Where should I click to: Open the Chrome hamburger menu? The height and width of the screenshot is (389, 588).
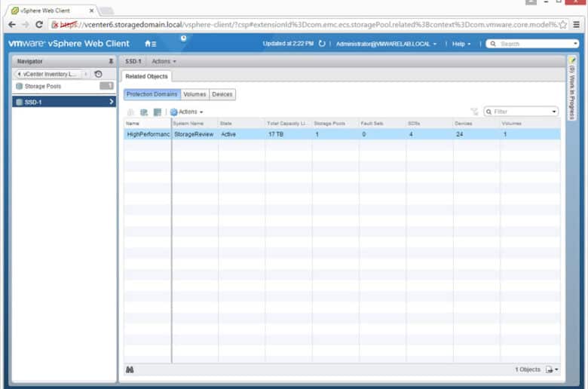[x=577, y=25]
